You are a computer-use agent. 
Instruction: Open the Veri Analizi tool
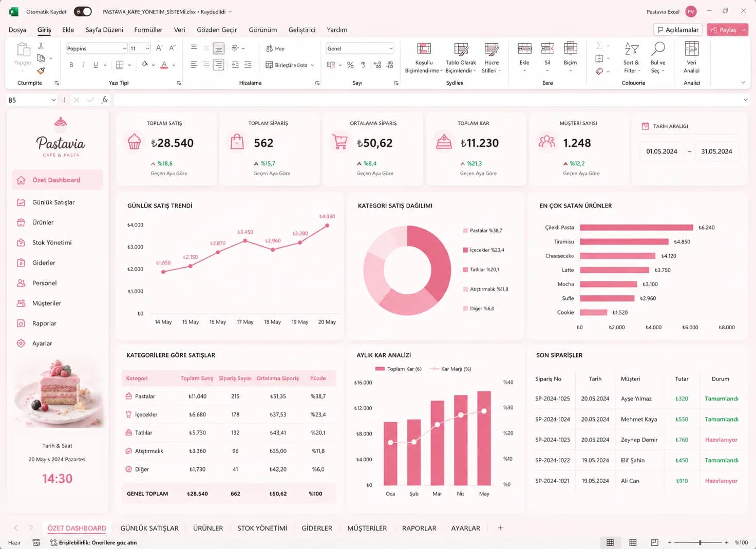pyautogui.click(x=692, y=58)
